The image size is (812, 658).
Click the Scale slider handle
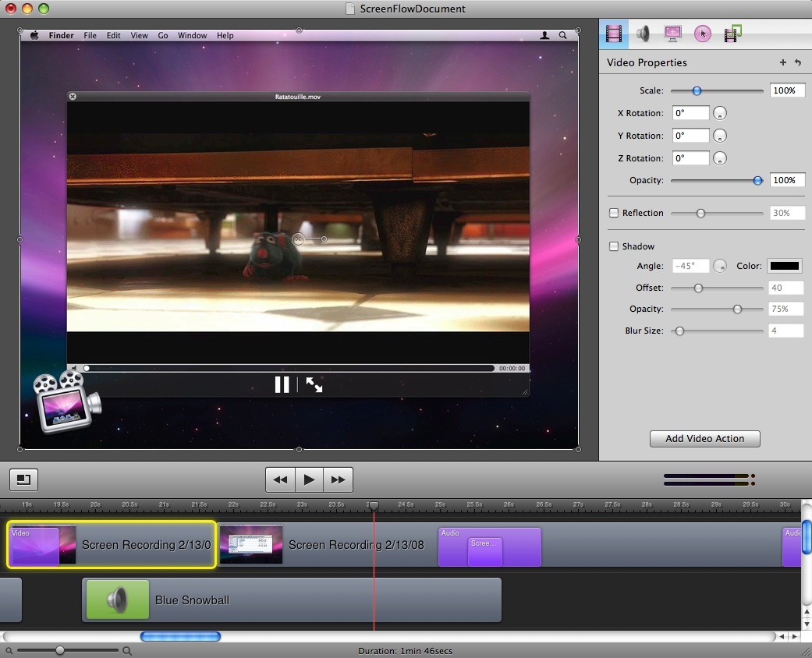coord(697,91)
